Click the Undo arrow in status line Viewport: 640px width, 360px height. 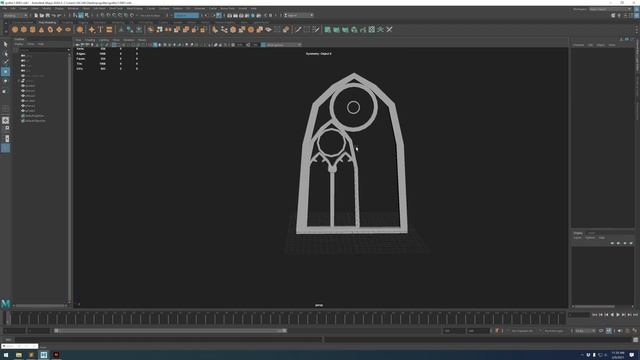[x=53, y=16]
